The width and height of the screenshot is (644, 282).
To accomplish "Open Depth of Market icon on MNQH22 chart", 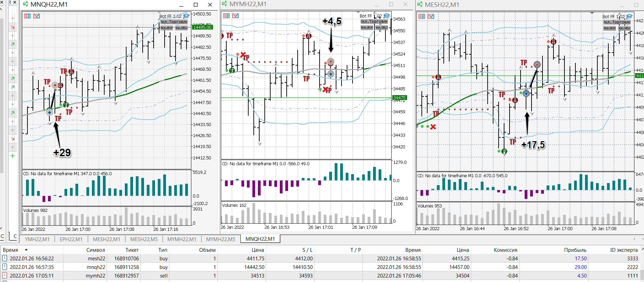I will pos(36,16).
